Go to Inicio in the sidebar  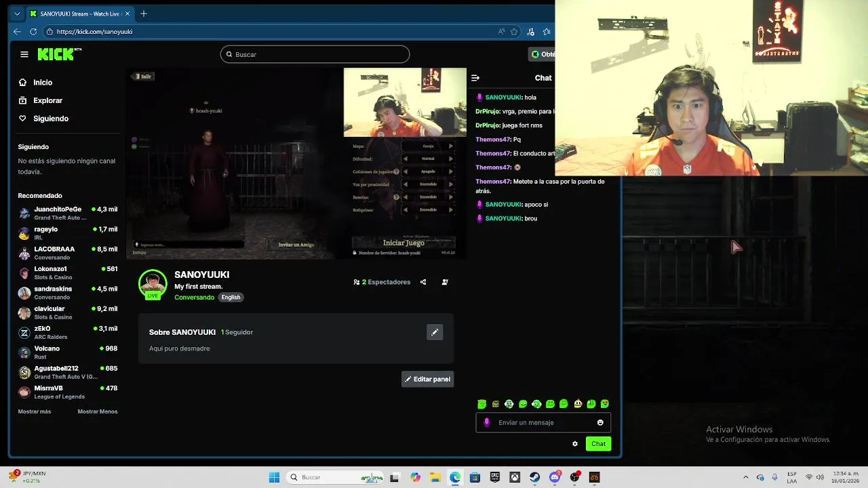tap(43, 82)
